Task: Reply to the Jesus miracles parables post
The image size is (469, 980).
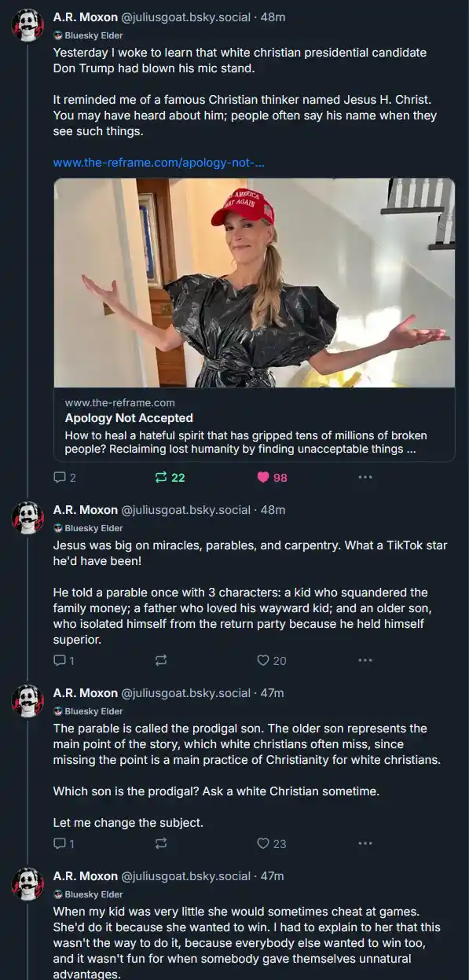Action: [x=64, y=660]
